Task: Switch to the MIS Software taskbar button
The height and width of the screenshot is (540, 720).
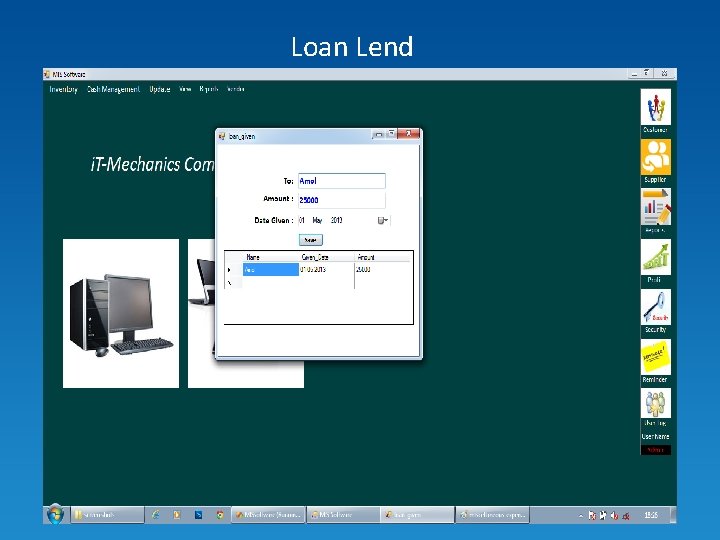Action: coord(343,515)
